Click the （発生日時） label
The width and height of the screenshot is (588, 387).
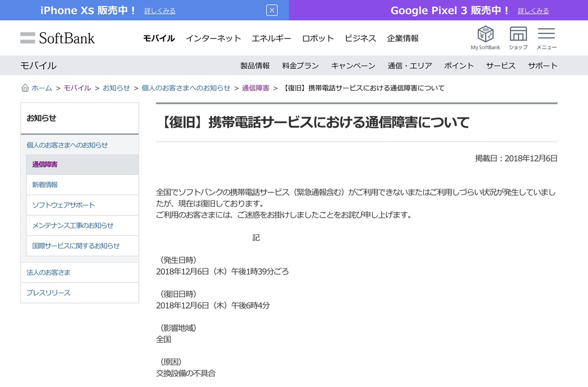(x=178, y=261)
